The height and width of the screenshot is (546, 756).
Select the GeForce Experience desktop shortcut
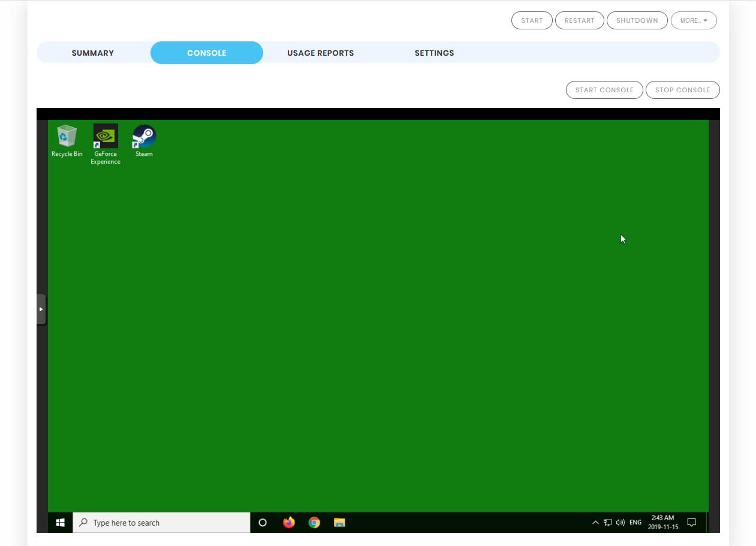[106, 144]
